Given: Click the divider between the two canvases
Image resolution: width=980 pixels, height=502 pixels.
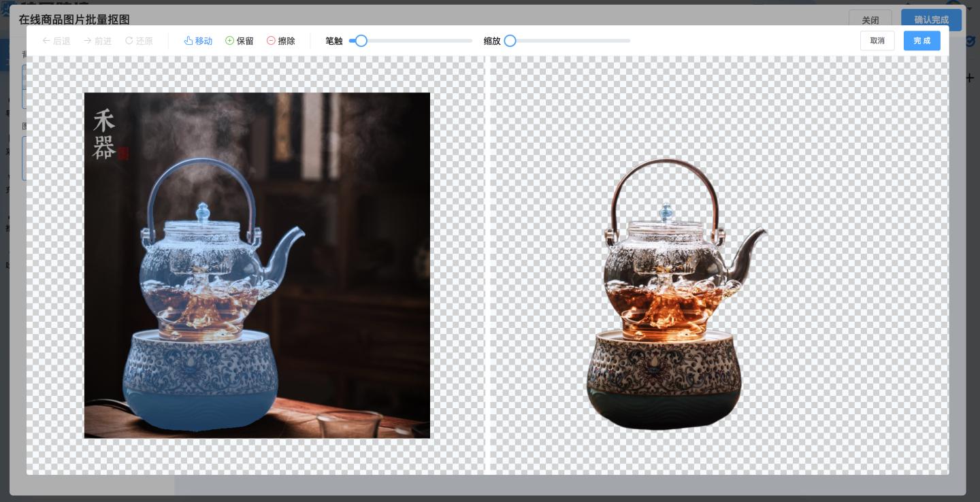Looking at the screenshot, I should [x=487, y=265].
